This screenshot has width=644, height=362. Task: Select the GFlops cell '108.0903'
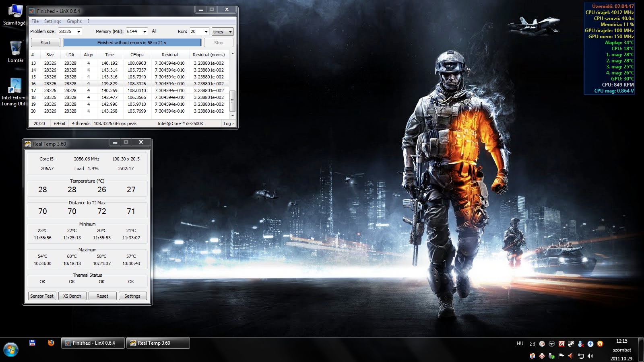pyautogui.click(x=137, y=63)
